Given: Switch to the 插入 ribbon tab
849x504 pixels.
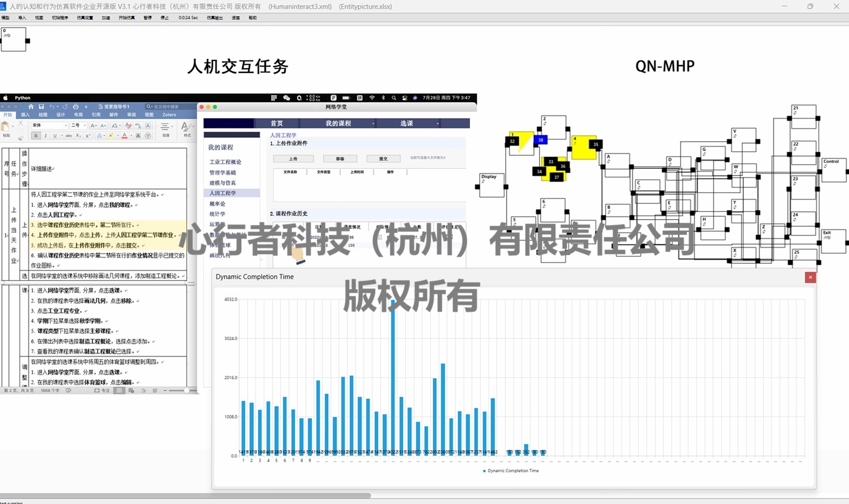Looking at the screenshot, I should 25,115.
